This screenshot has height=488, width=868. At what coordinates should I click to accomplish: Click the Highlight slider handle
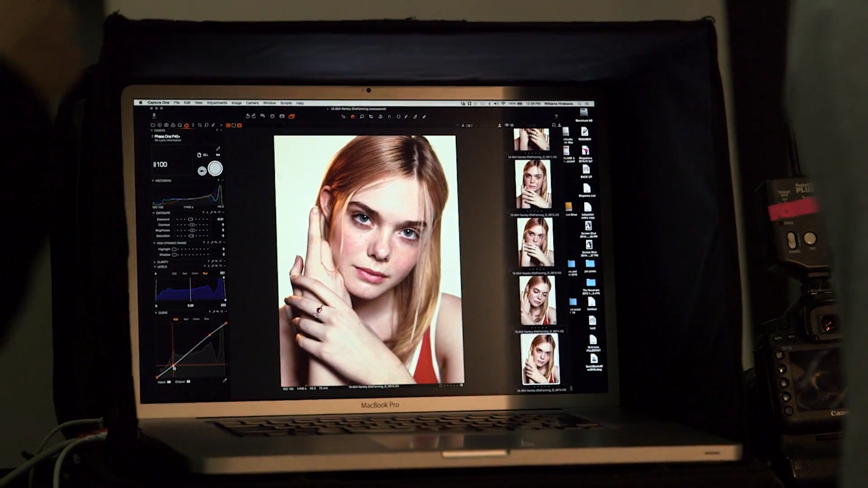[174, 249]
